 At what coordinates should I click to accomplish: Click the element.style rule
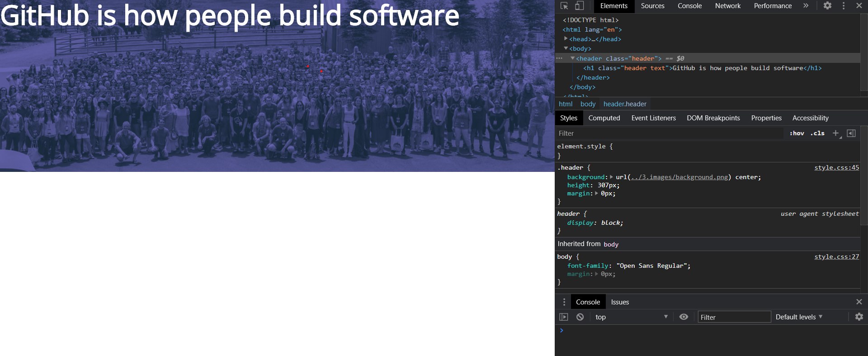(x=585, y=147)
